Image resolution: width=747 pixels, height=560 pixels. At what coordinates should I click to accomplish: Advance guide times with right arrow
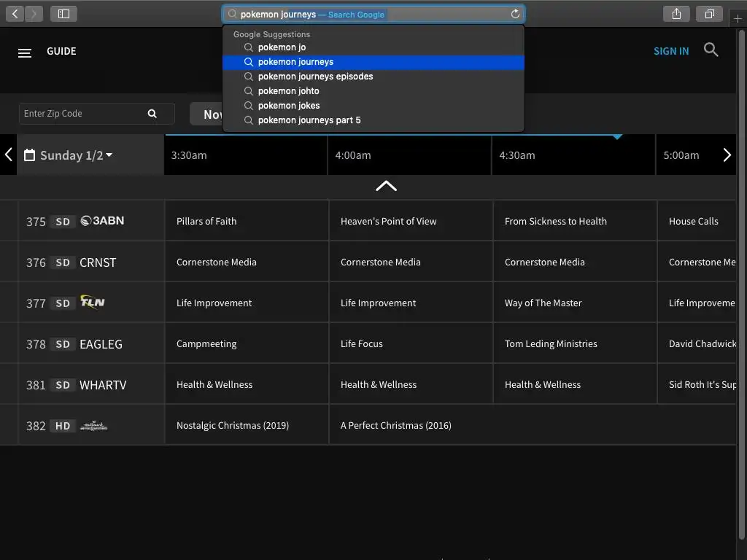tap(727, 155)
